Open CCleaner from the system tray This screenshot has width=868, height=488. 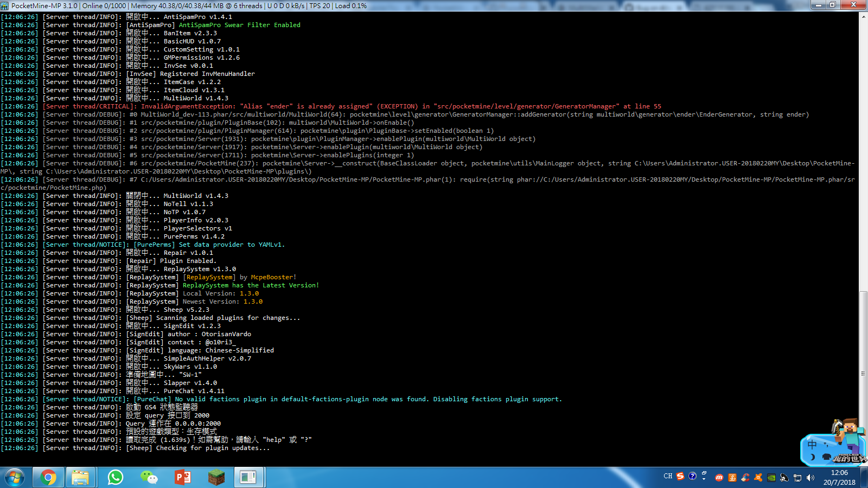pyautogui.click(x=745, y=478)
